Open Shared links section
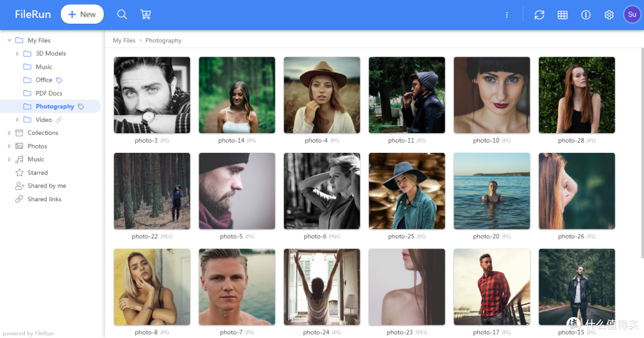Viewport: 644px width, 338px height. click(44, 199)
